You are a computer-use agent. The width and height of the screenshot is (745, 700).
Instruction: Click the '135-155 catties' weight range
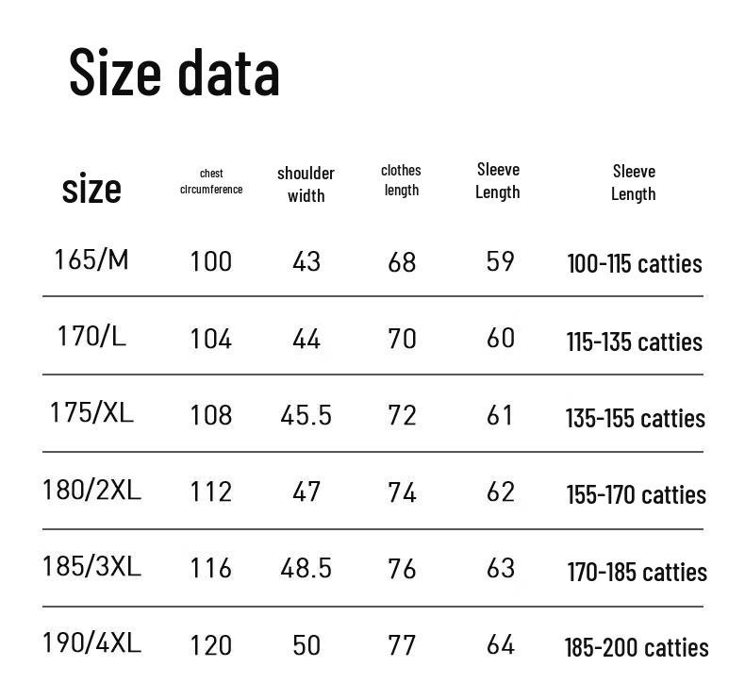(636, 419)
